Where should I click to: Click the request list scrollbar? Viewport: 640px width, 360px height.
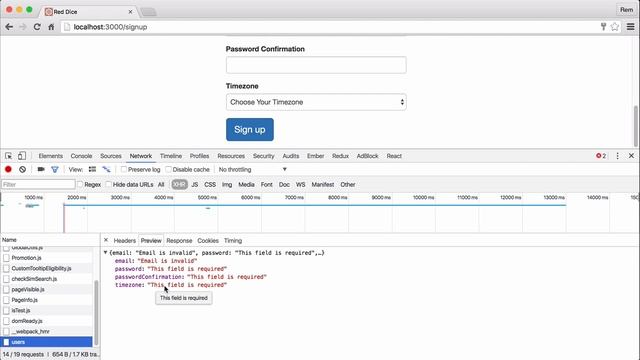coord(96,312)
